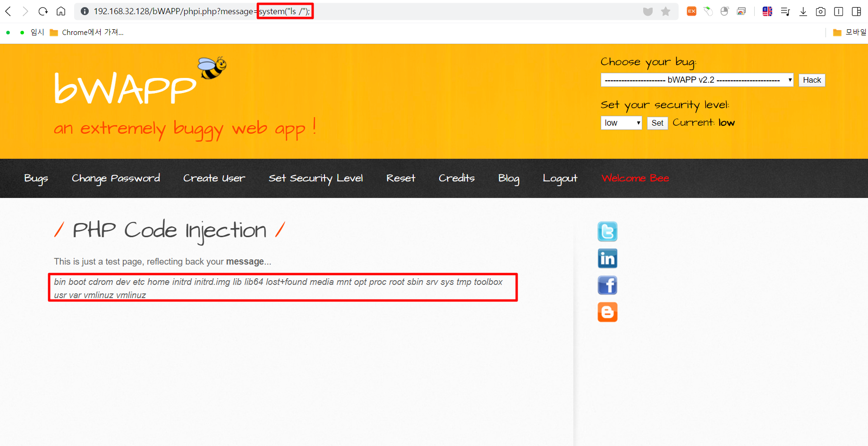
Task: Click the camera screenshot icon
Action: (x=821, y=11)
